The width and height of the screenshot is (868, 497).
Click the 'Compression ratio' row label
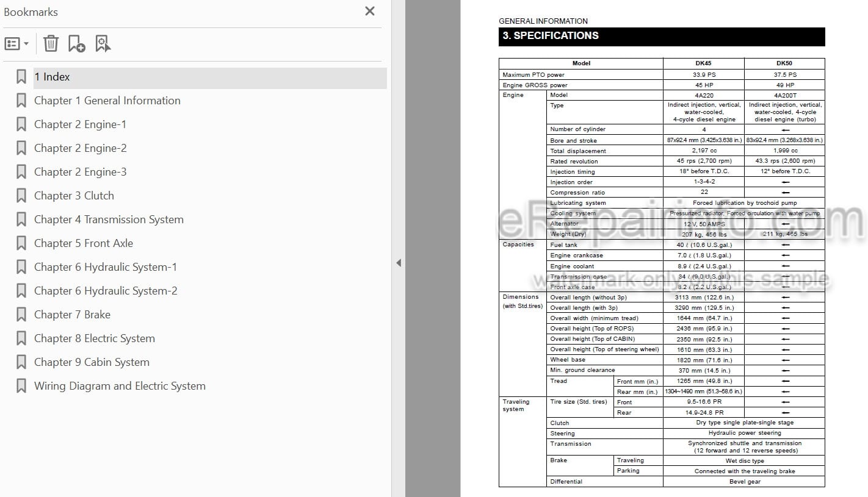point(577,193)
